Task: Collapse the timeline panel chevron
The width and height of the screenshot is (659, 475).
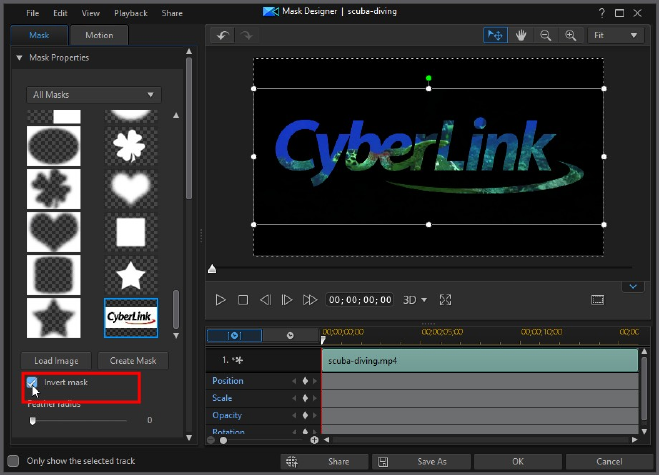Action: pyautogui.click(x=633, y=287)
